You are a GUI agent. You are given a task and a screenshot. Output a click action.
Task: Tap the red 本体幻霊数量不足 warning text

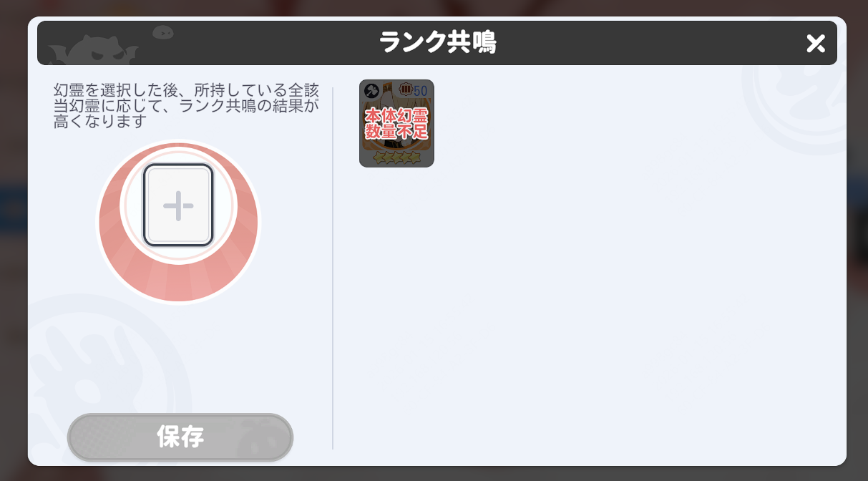[396, 124]
